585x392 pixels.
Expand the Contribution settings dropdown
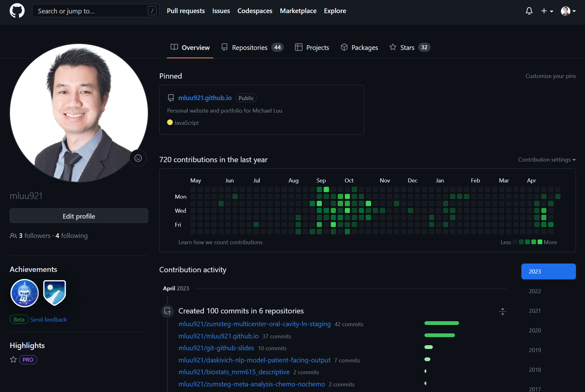[547, 160]
